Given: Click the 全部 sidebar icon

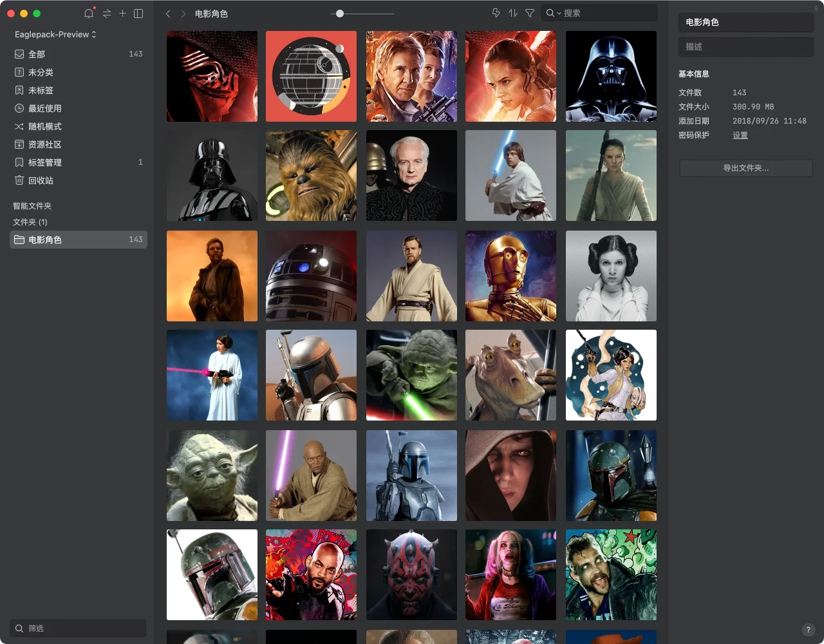Looking at the screenshot, I should pyautogui.click(x=19, y=54).
